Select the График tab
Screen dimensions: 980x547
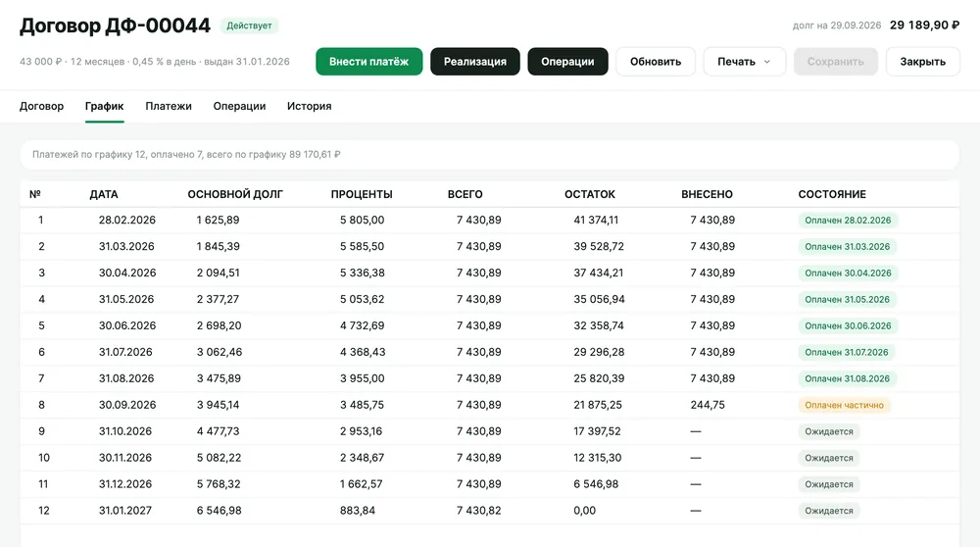105,106
